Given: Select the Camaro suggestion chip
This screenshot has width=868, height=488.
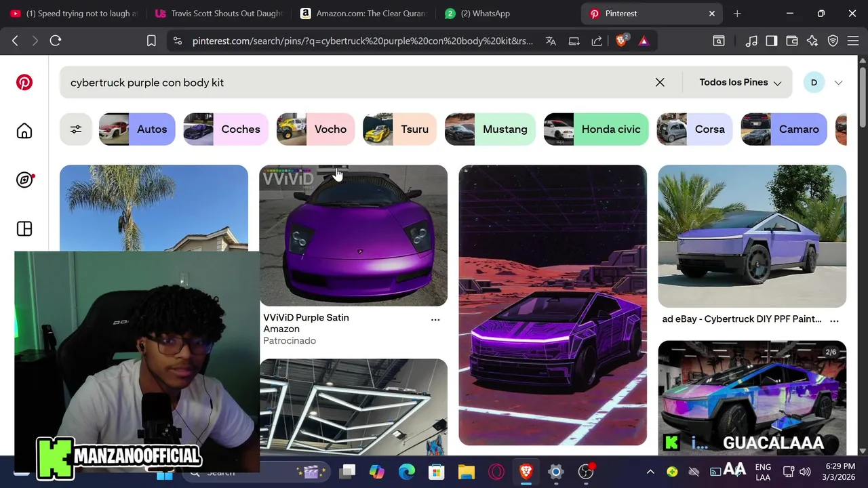Looking at the screenshot, I should point(784,129).
